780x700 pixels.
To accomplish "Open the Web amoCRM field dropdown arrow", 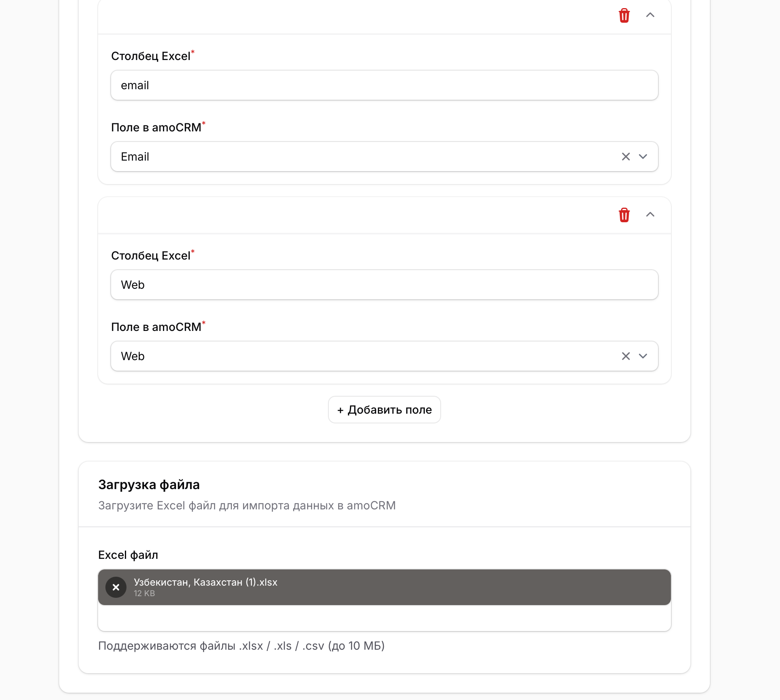I will 643,356.
